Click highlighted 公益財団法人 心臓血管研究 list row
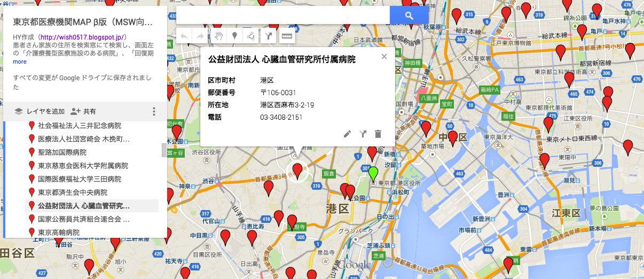Viewport: 644px width, 279px height. [92, 206]
